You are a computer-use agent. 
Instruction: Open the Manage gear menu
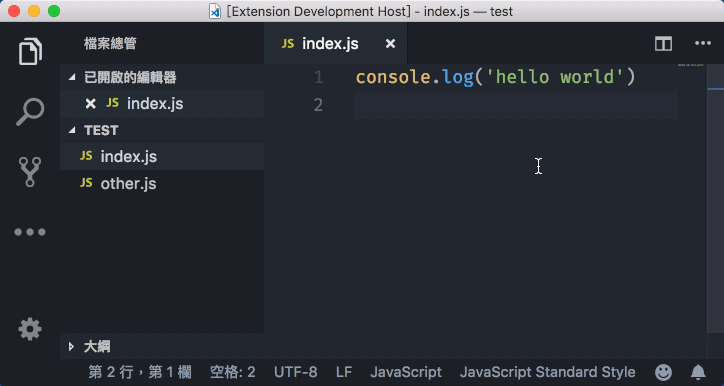(30, 329)
